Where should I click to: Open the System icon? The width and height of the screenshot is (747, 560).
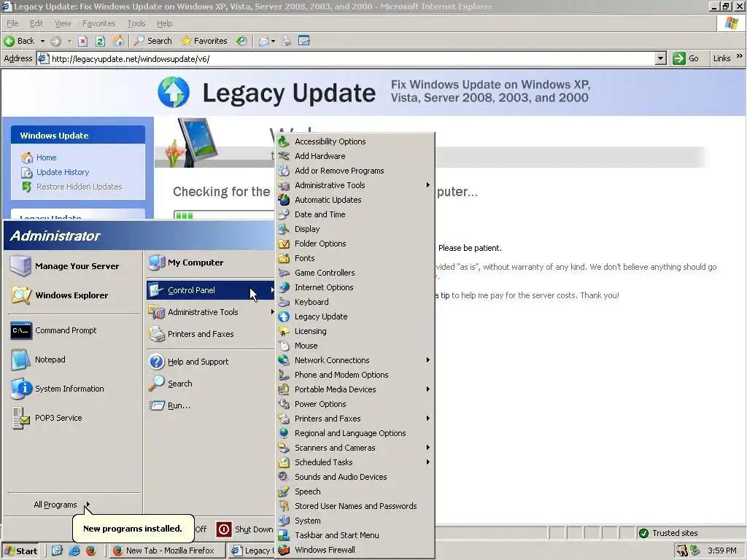pos(284,521)
